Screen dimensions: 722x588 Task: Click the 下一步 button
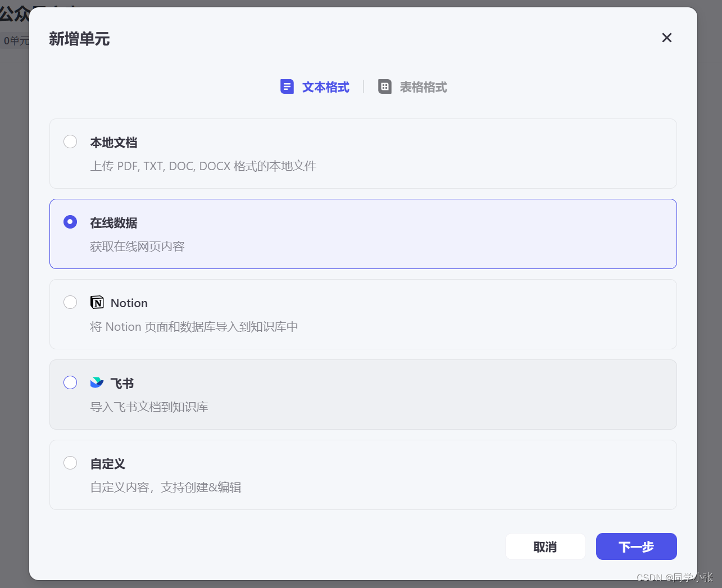point(637,546)
